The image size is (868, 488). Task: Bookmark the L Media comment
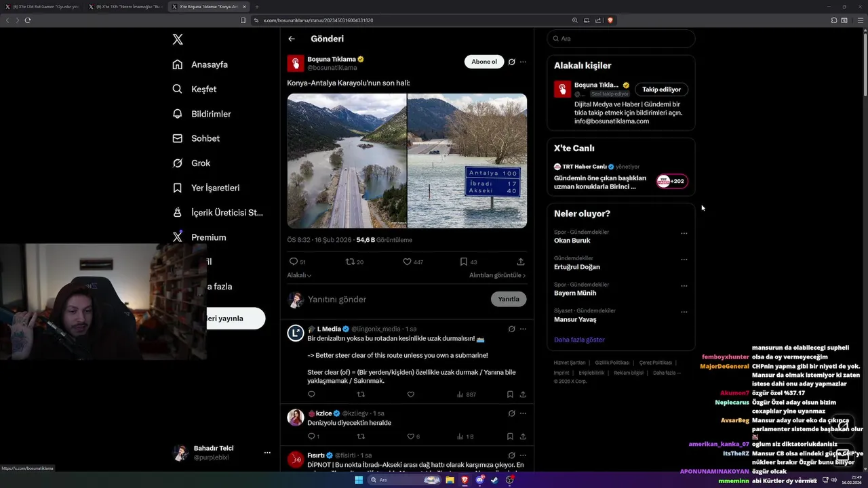[510, 394]
